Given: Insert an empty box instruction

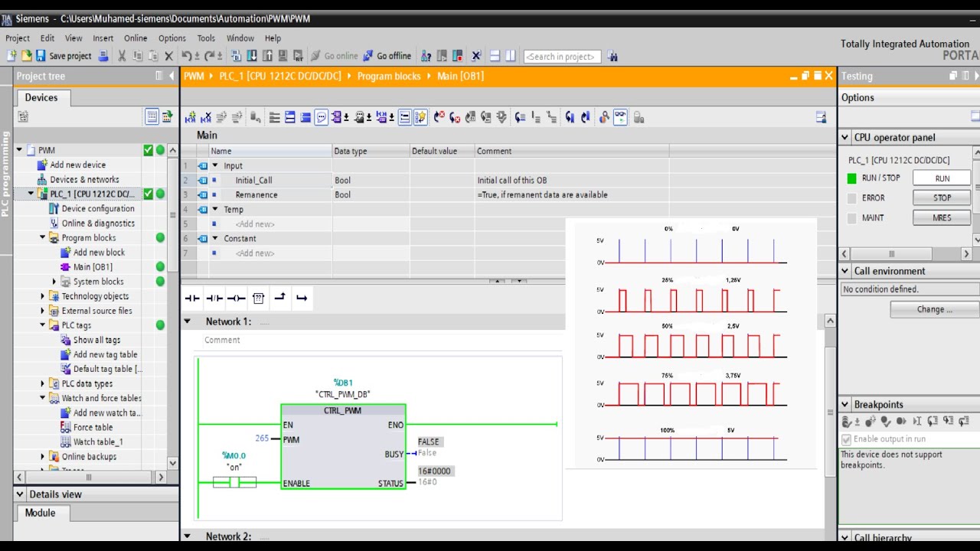Looking at the screenshot, I should [258, 298].
